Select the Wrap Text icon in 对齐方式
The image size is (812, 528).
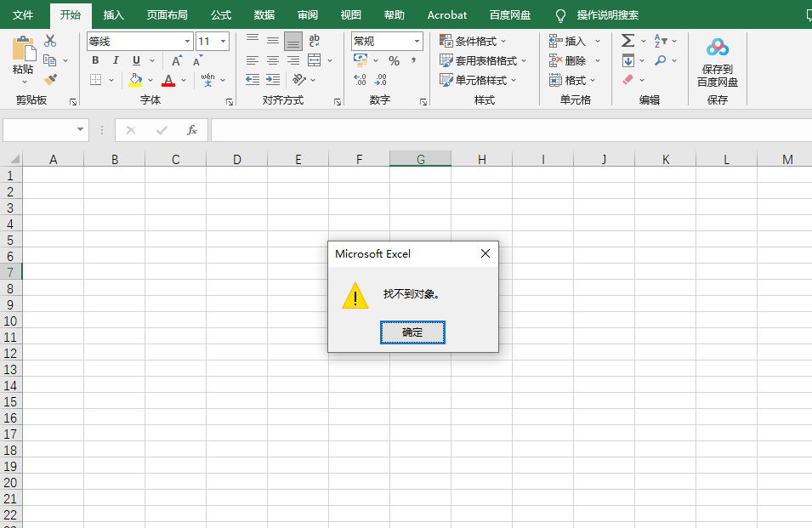click(315, 40)
